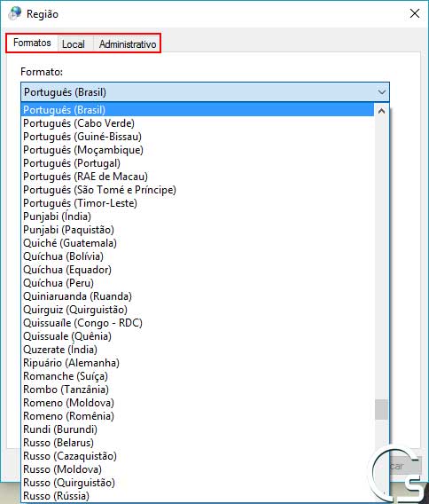Screen dimensions: 429x504
Task: Select Russo (Belarus) format entry
Action: pos(198,443)
